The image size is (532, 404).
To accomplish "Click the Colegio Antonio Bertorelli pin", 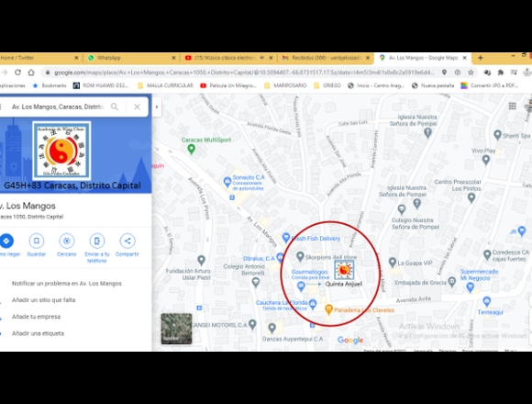I will 256,282.
